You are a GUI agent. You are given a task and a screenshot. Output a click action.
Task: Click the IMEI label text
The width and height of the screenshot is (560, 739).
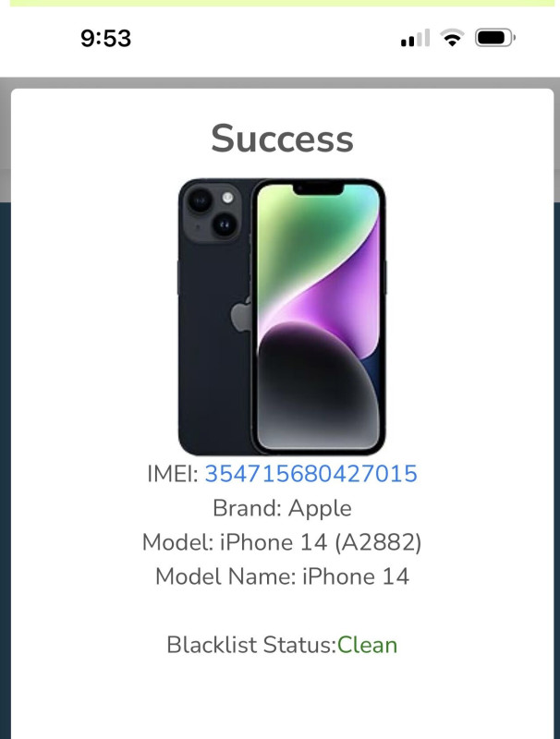coord(173,474)
